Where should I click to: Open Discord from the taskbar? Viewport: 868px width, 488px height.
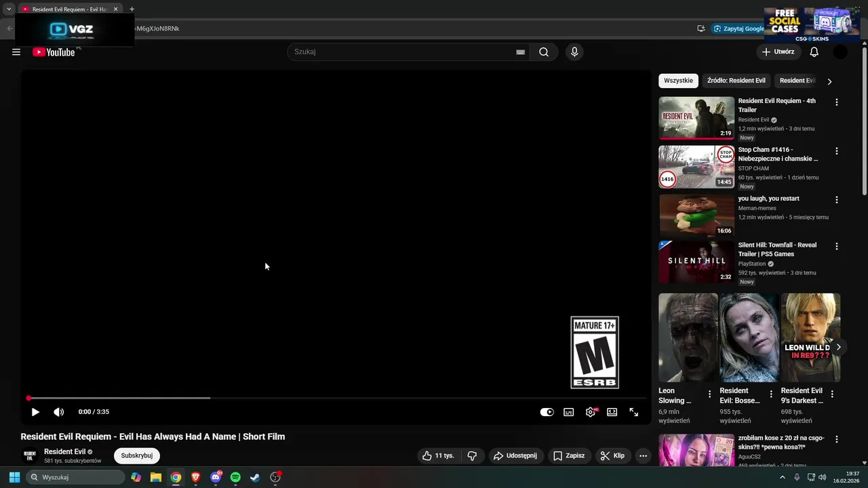tap(216, 477)
